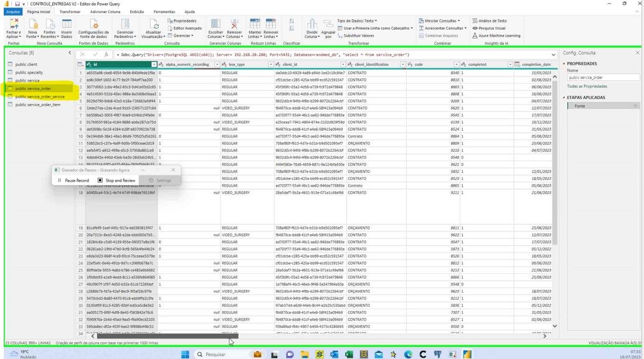Click Remover Linhas icon
The image size is (644, 359).
271,24
